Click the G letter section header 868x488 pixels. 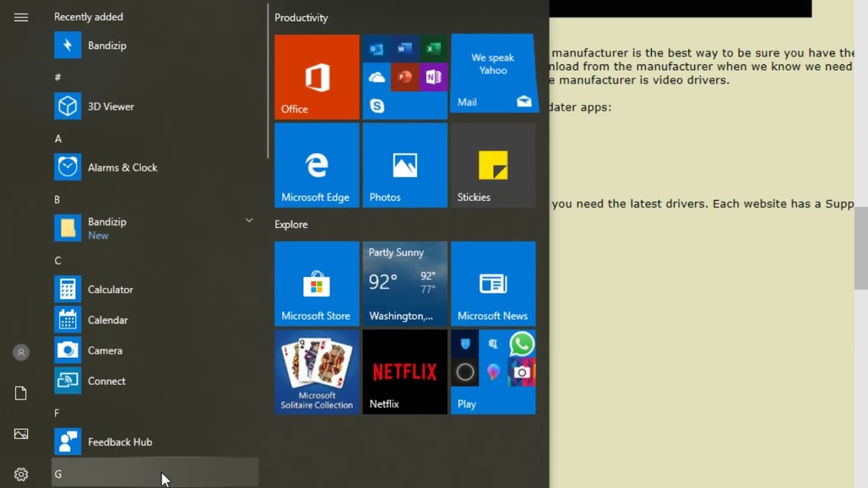(x=155, y=473)
